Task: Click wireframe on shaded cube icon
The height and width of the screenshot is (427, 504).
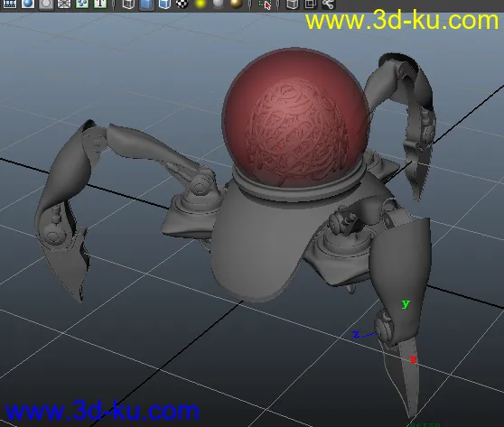Action: [x=164, y=4]
